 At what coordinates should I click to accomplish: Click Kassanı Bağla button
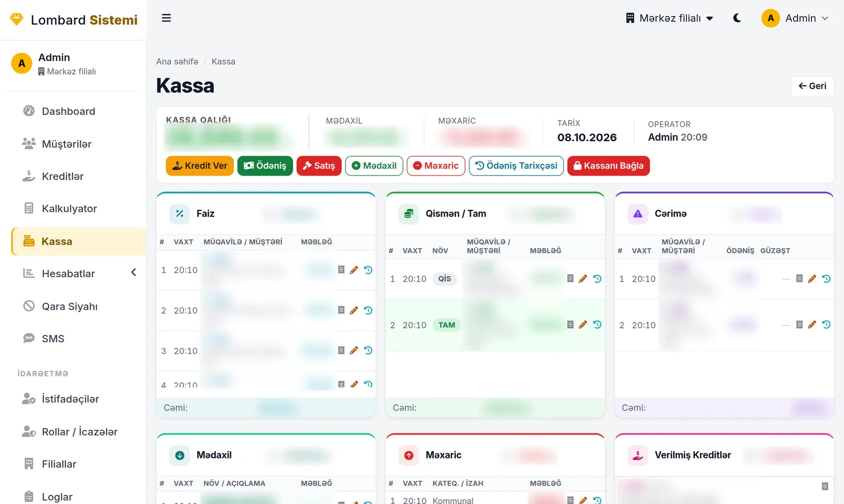click(609, 166)
